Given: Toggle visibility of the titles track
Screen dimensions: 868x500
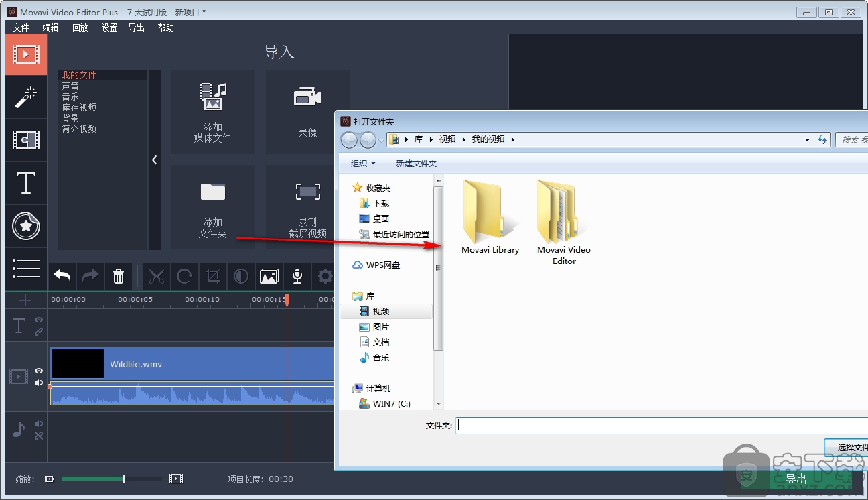Looking at the screenshot, I should [39, 320].
